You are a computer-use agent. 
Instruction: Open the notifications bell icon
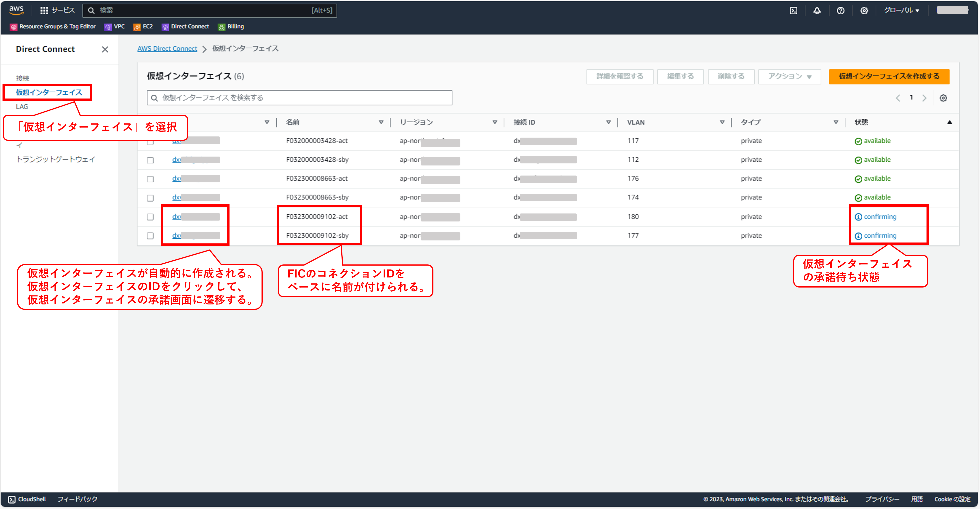click(x=817, y=10)
